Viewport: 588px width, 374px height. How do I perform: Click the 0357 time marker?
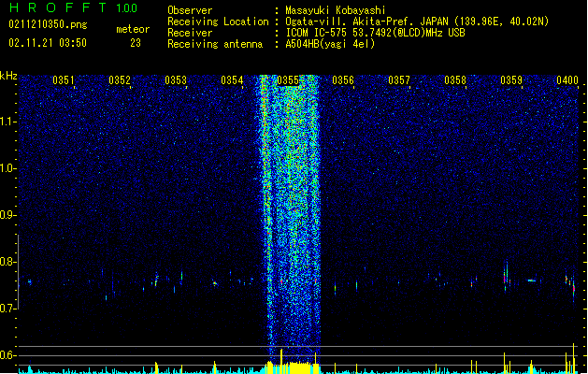coord(399,79)
